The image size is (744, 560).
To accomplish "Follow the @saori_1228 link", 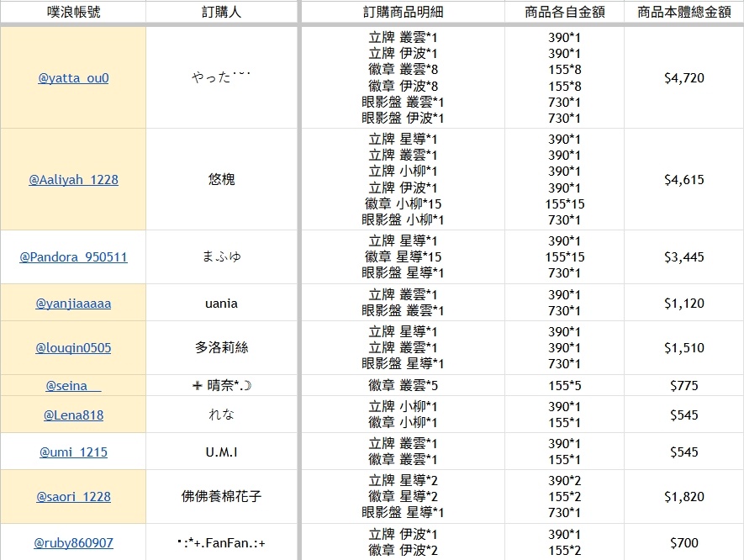I will tap(73, 497).
